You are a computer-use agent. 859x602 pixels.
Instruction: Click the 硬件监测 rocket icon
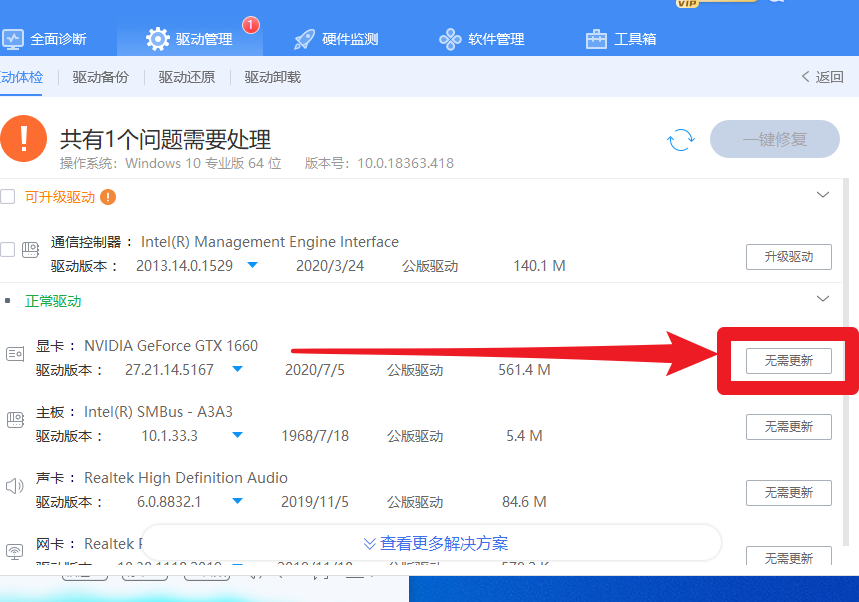[x=305, y=39]
